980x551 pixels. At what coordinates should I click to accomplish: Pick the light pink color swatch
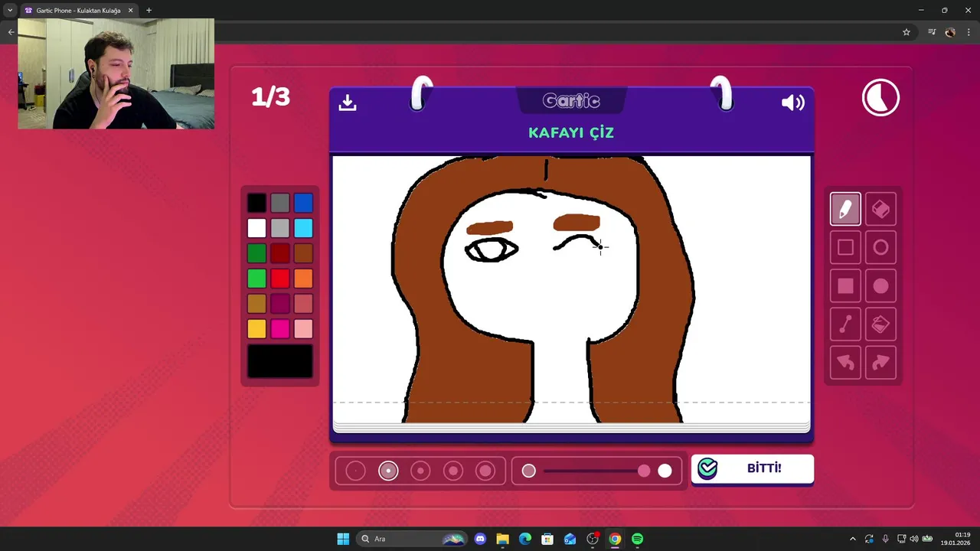[x=303, y=329]
